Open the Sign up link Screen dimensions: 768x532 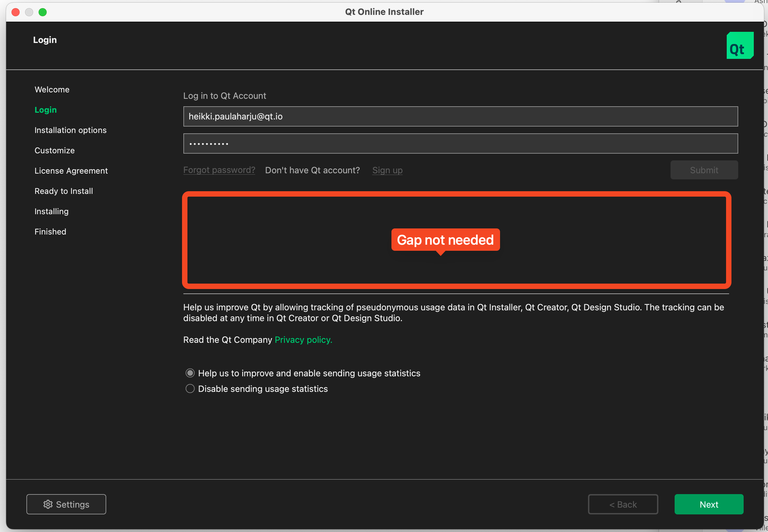coord(387,170)
